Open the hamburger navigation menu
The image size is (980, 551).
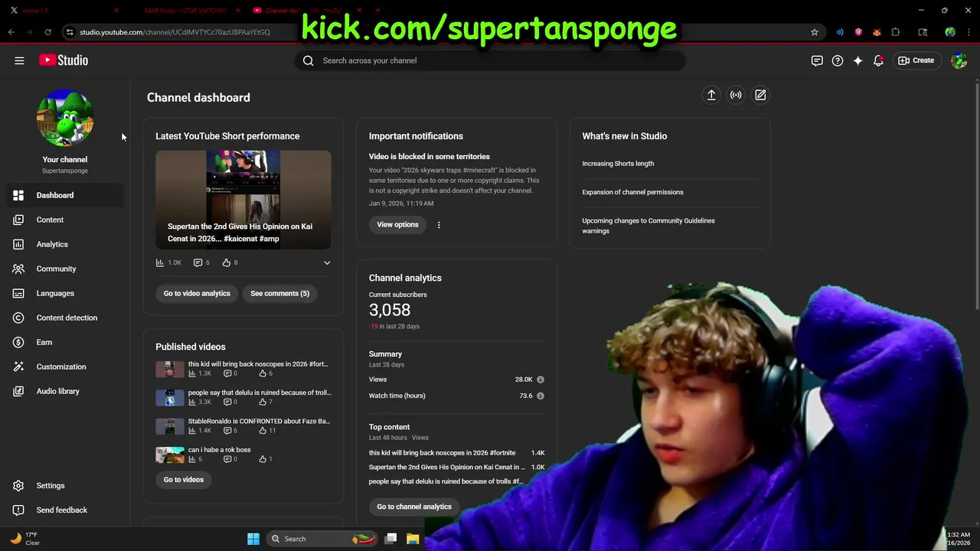coord(19,60)
